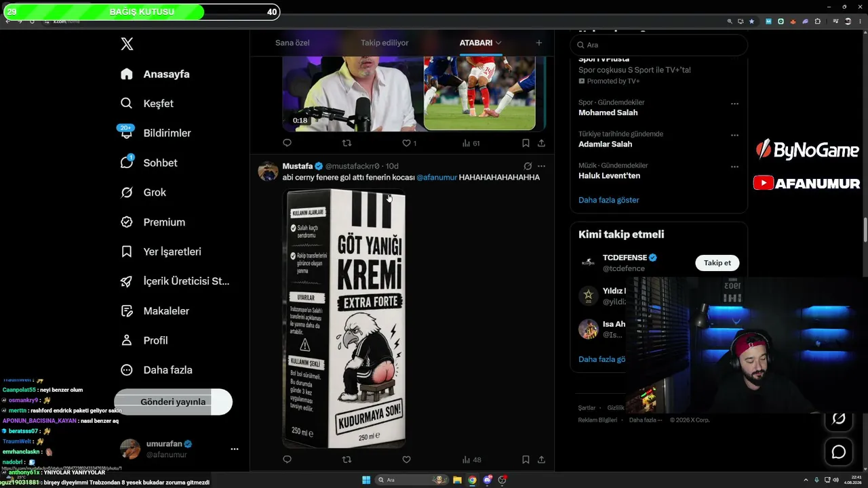Open the cream box image in Mustafa's post
Image resolution: width=868 pixels, height=488 pixels.
344,319
